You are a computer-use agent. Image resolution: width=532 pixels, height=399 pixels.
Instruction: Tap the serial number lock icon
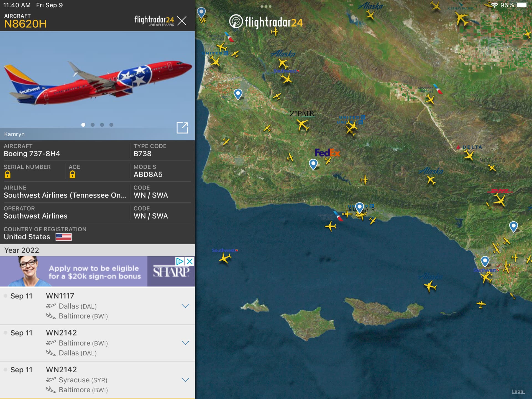click(7, 175)
